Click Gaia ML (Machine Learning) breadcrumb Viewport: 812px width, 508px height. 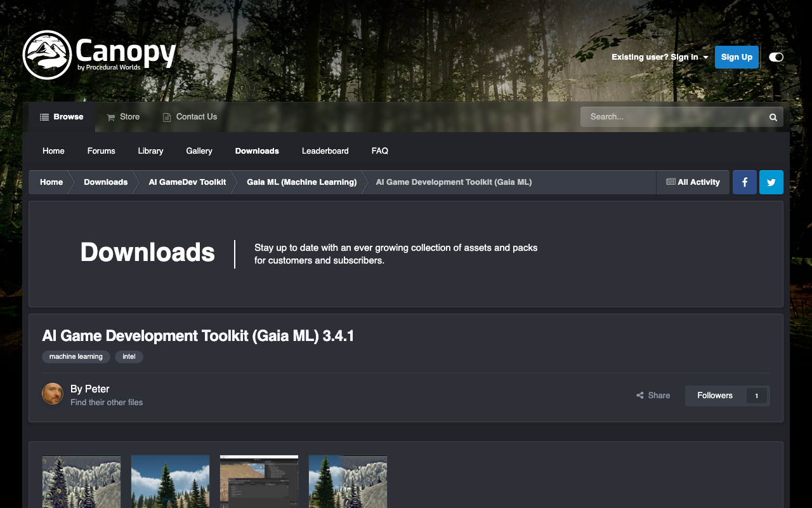click(302, 182)
